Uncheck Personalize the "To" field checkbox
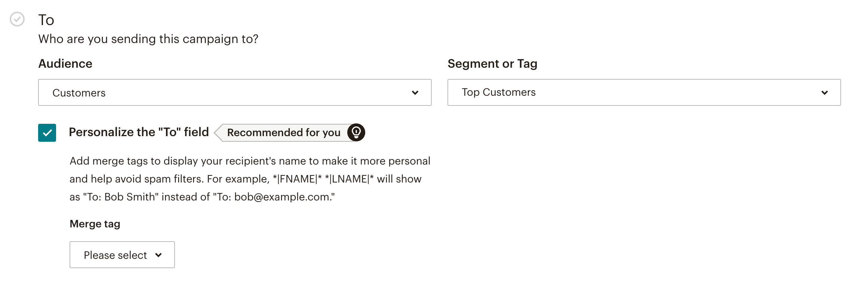 (47, 133)
